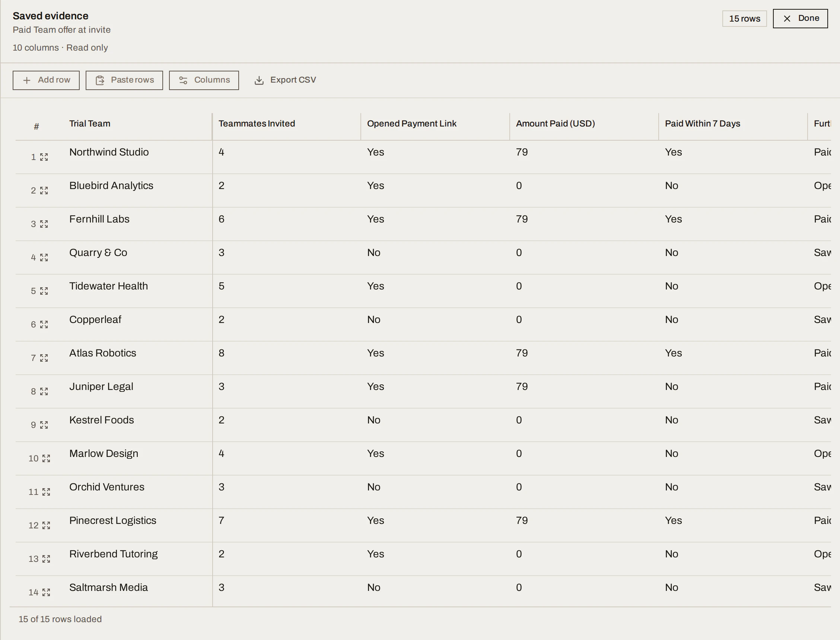Click the 15 rows badge
840x640 pixels.
click(744, 19)
